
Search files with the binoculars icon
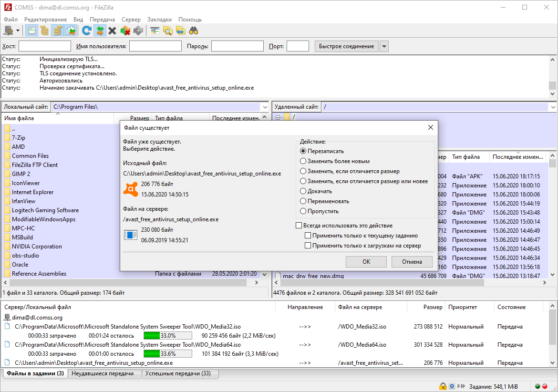[x=193, y=31]
